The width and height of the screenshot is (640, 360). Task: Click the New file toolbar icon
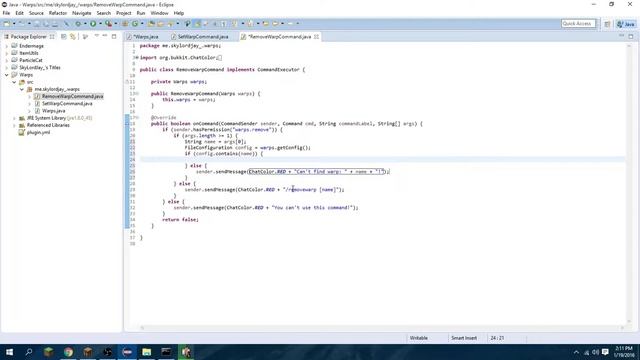(x=7, y=24)
